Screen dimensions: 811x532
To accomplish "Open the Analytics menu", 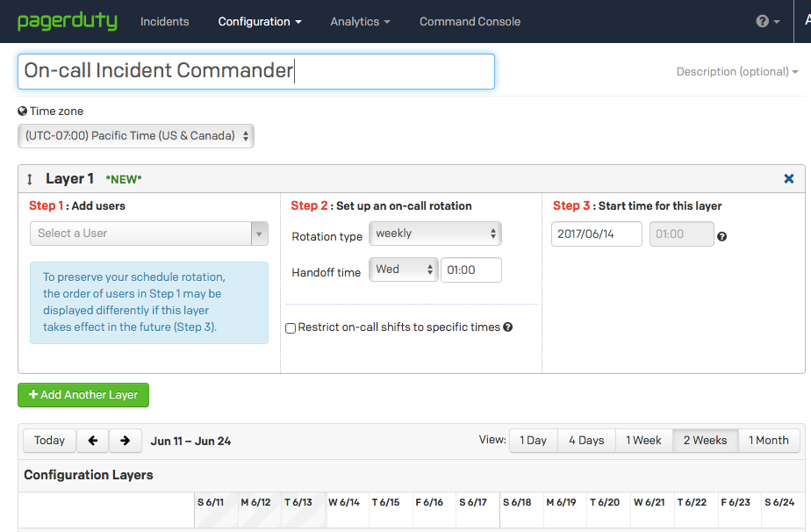I will coord(360,21).
